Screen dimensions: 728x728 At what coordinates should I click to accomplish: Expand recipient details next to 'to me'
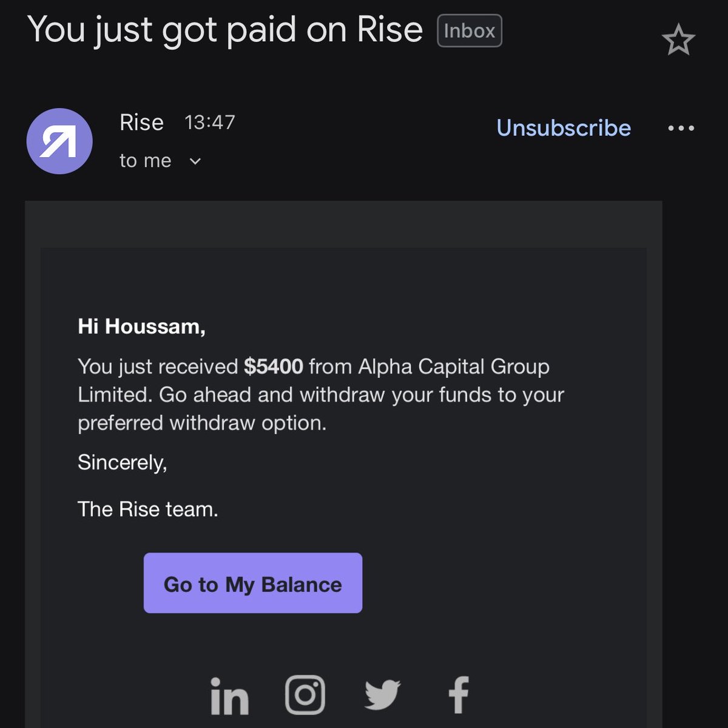pos(195,161)
